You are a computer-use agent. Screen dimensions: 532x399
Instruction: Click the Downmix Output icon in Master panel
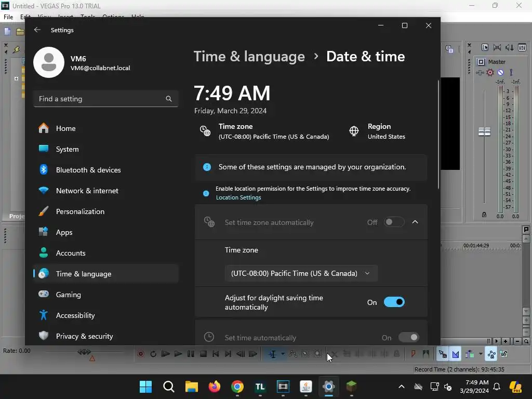(497, 47)
